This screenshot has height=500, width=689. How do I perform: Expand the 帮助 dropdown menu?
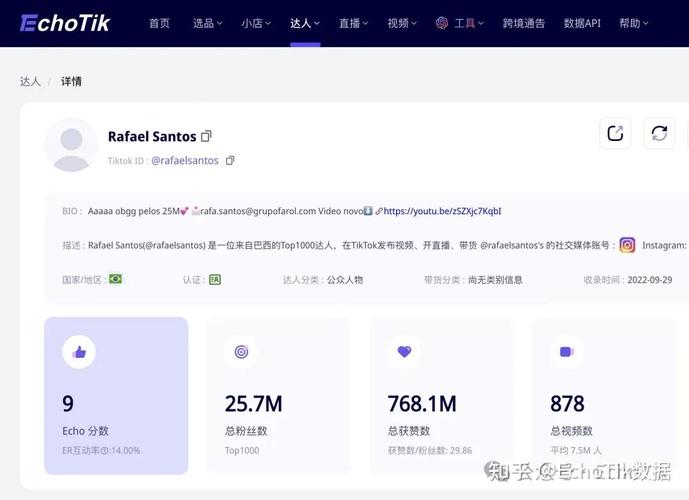tap(634, 23)
